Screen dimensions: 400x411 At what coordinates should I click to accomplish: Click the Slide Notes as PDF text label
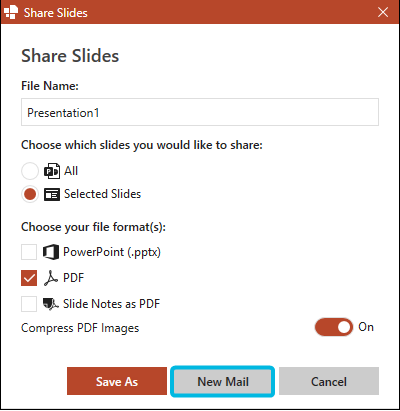(111, 304)
